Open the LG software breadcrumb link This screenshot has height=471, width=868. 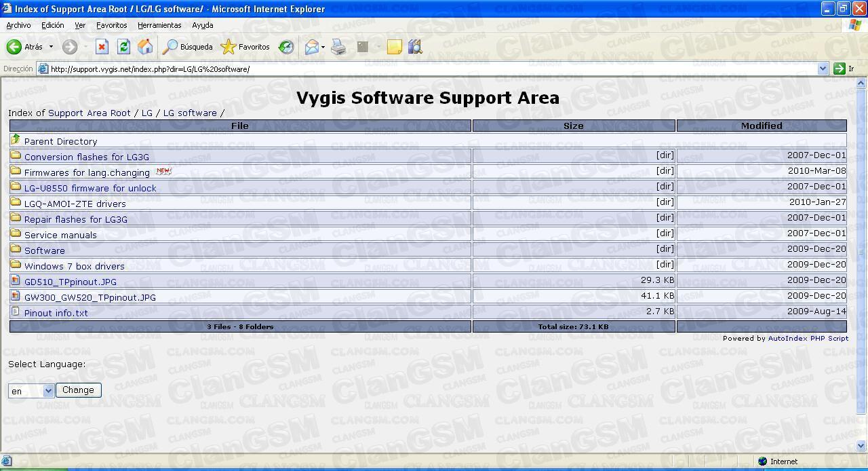tap(190, 113)
